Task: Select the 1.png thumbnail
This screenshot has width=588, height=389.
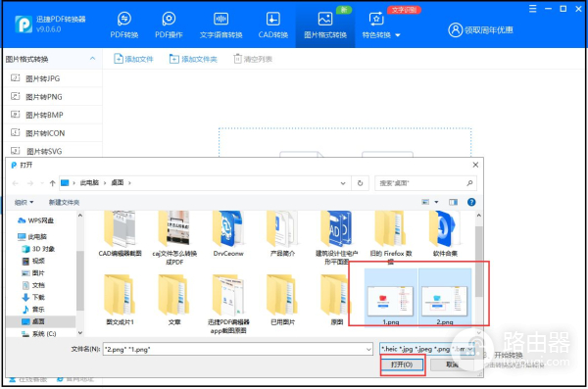Action: 390,298
